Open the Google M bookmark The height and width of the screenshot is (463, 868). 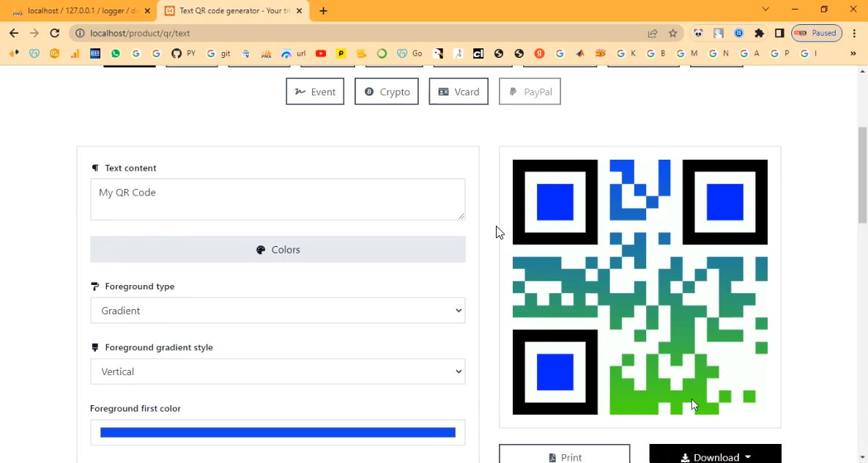tap(686, 53)
